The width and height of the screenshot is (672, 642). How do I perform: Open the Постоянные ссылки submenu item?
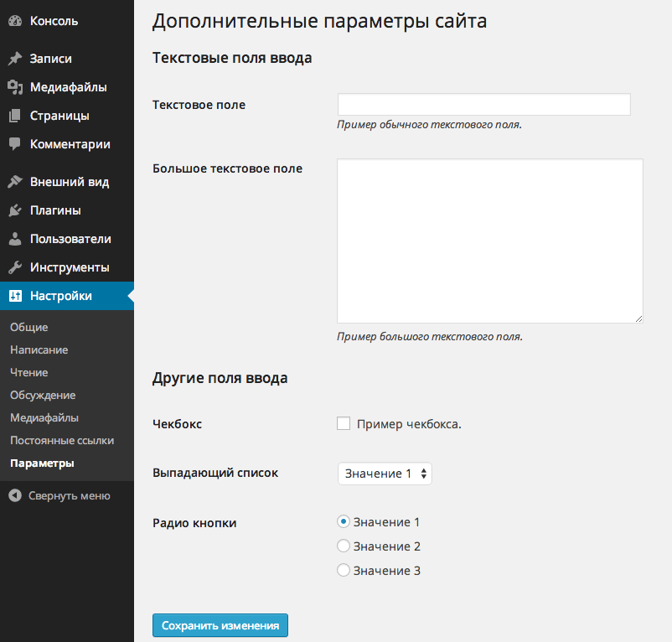tap(62, 441)
